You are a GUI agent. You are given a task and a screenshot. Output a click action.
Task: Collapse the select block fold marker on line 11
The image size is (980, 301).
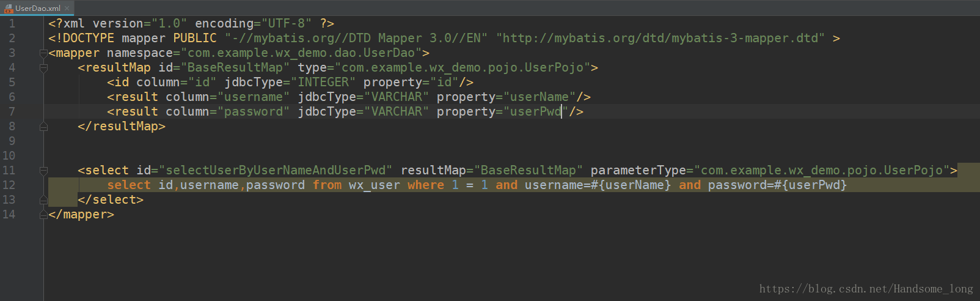click(43, 171)
